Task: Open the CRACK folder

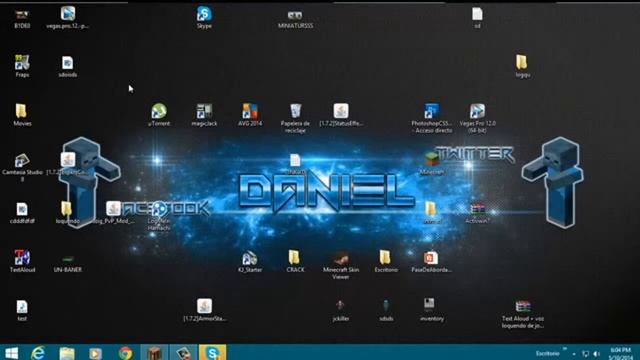Action: [x=294, y=258]
